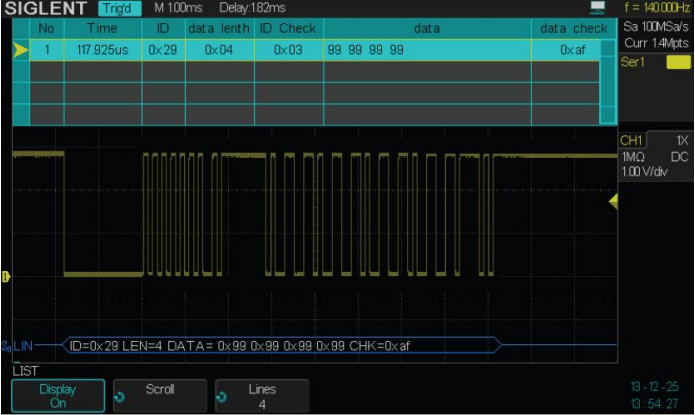Click the data check column header

[x=574, y=28]
